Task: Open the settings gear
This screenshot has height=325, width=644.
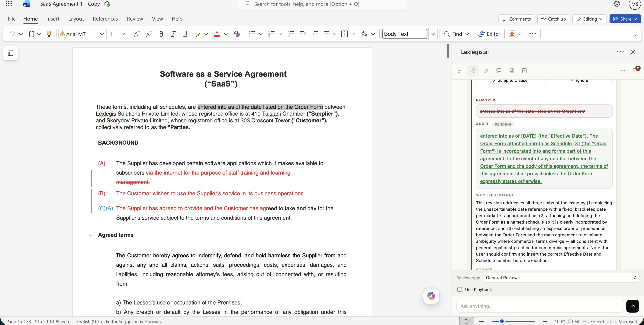Action: tap(617, 4)
